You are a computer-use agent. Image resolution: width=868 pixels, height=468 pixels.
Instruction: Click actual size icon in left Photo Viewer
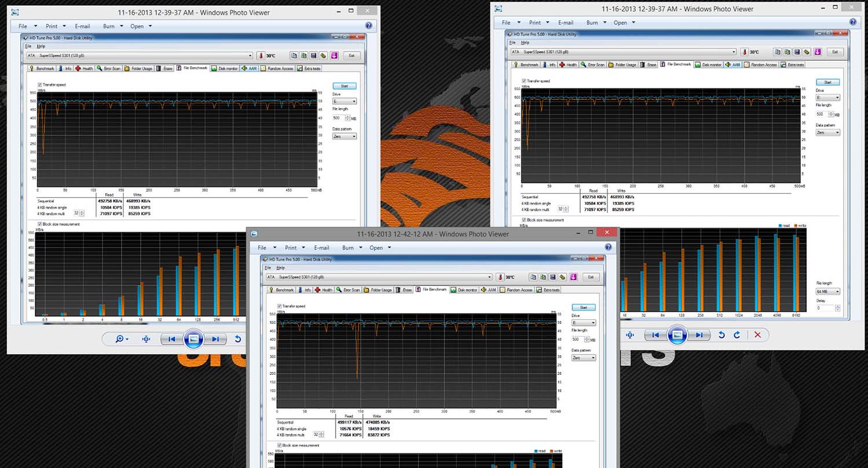(x=146, y=339)
